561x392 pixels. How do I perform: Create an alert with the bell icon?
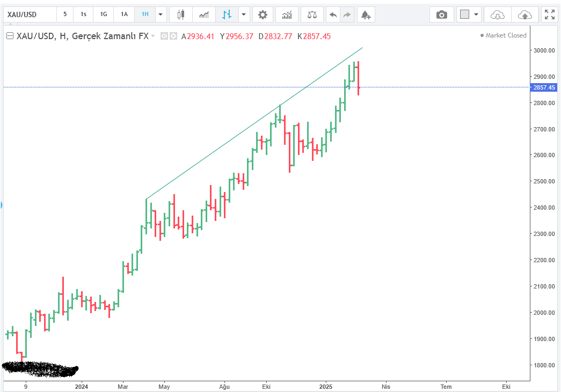(366, 14)
